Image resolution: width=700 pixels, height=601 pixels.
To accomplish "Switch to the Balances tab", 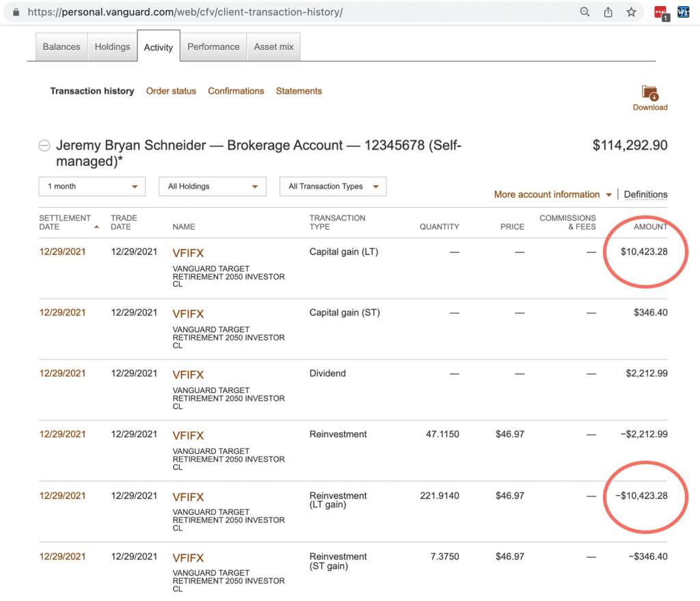I will (62, 47).
